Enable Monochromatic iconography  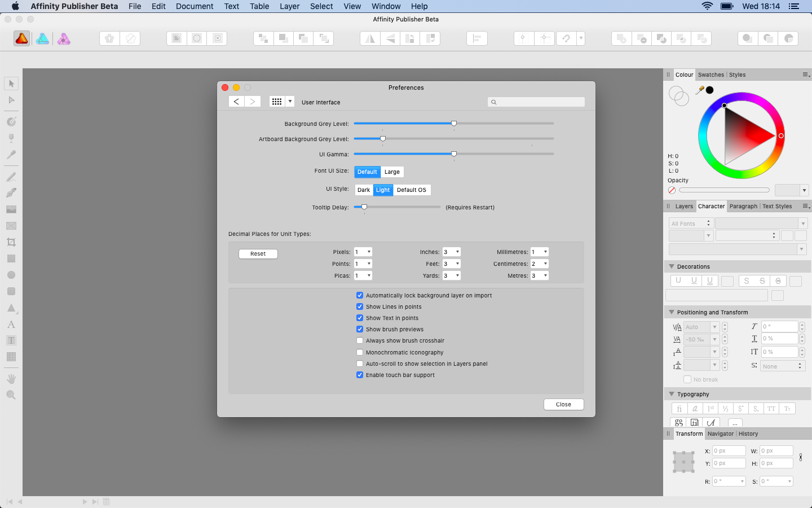click(x=360, y=352)
